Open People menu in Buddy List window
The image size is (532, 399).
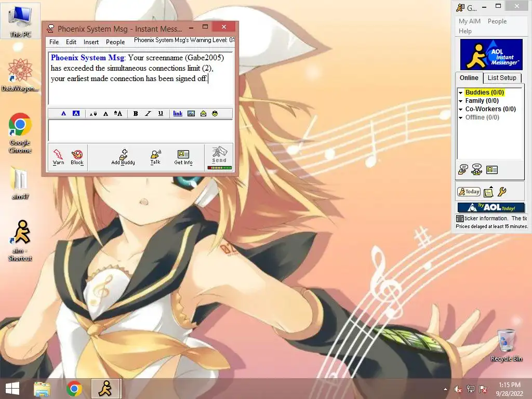(497, 21)
